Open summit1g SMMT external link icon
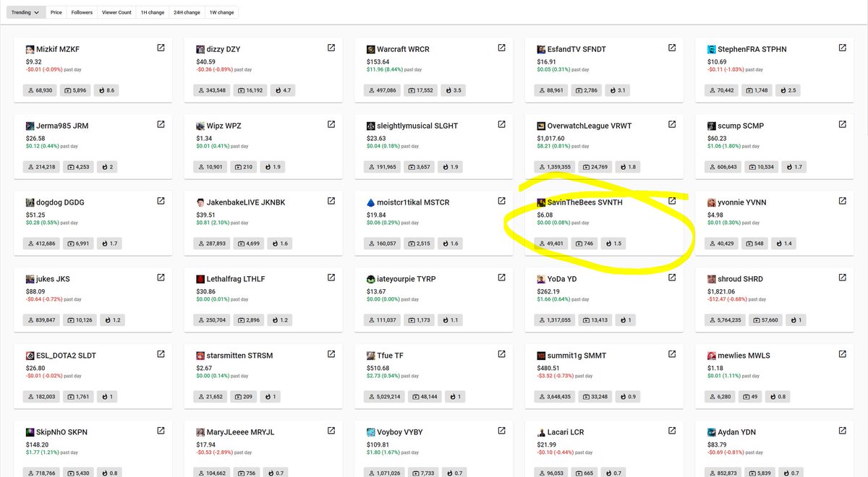 pos(672,354)
